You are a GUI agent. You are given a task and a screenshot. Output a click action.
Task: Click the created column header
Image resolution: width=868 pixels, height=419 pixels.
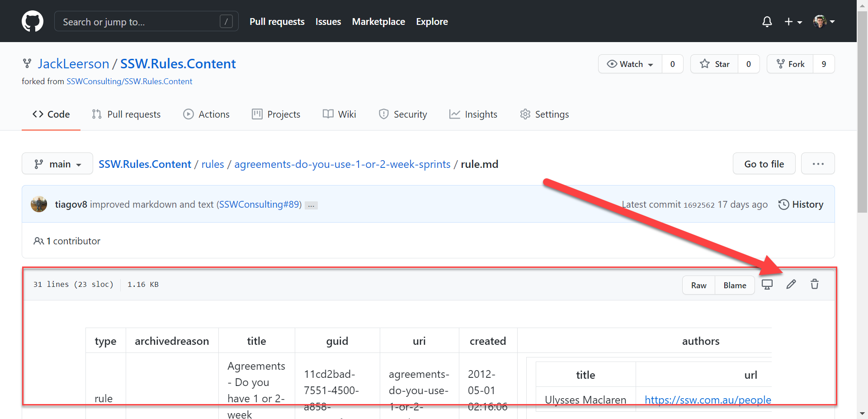pyautogui.click(x=488, y=341)
